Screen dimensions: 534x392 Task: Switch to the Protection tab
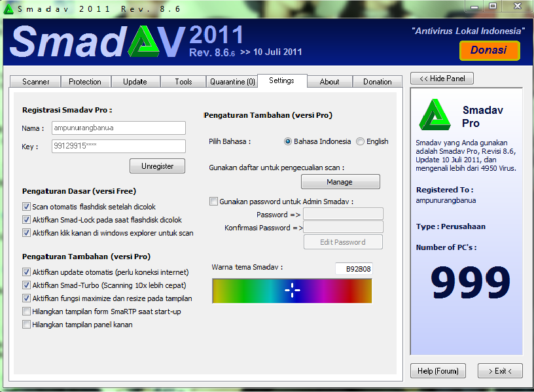(x=85, y=82)
